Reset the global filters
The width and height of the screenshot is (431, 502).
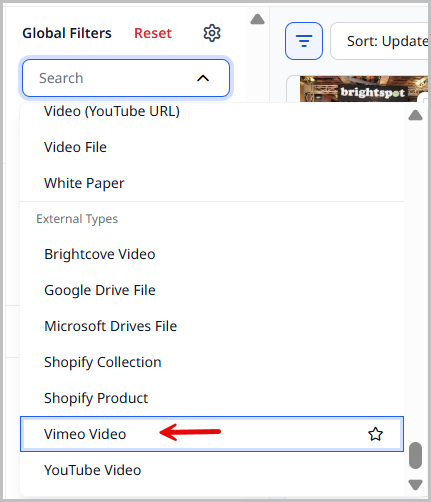click(x=153, y=33)
